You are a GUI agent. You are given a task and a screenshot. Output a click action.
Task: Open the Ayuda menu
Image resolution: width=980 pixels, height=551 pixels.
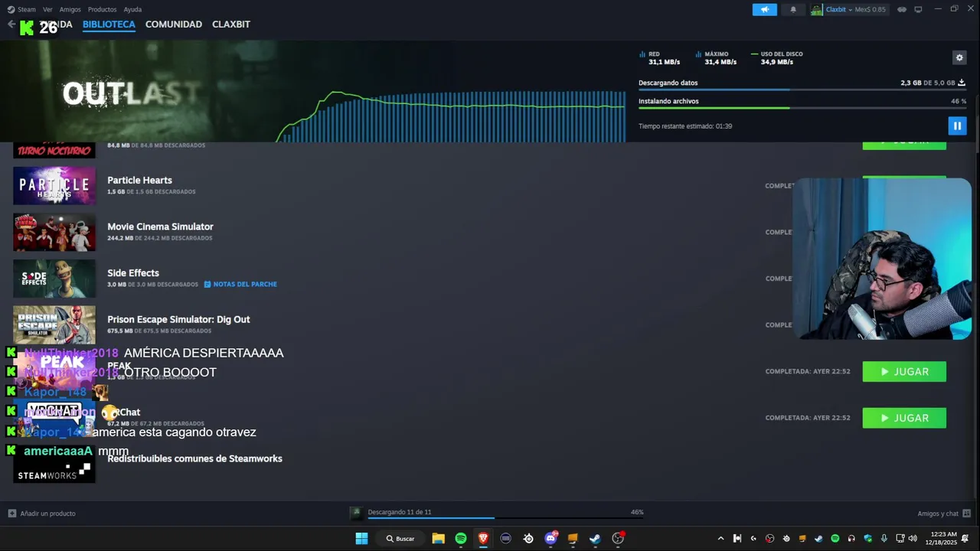pyautogui.click(x=132, y=9)
